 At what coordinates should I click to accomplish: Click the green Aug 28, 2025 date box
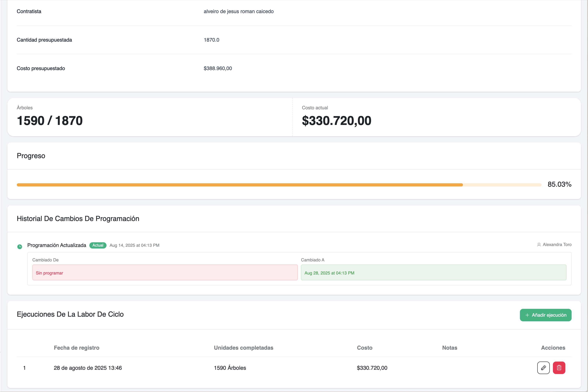coord(433,273)
